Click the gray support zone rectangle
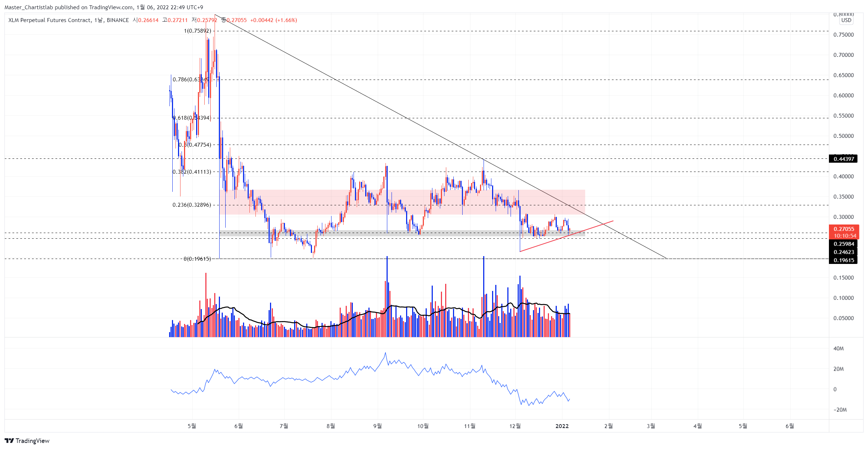This screenshot has height=449, width=868. tap(402, 233)
